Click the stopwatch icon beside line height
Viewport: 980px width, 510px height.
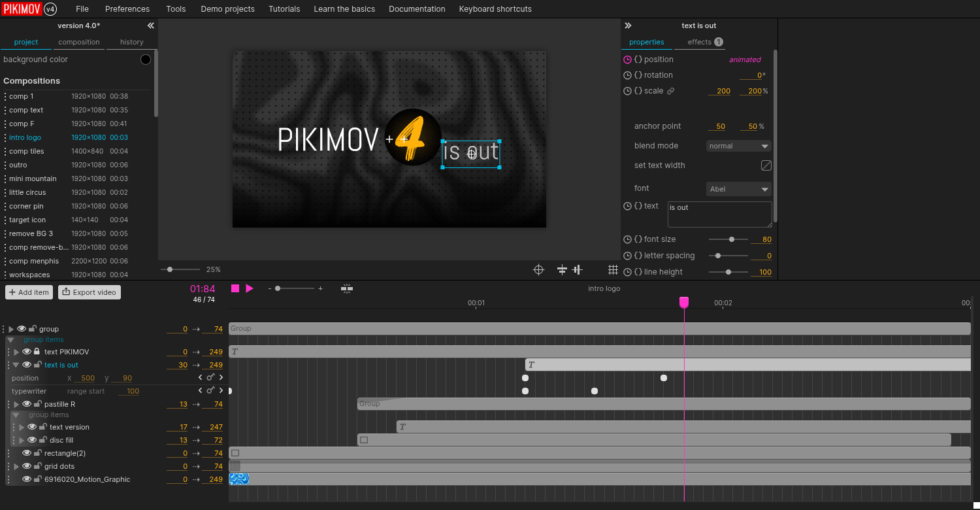click(x=627, y=272)
